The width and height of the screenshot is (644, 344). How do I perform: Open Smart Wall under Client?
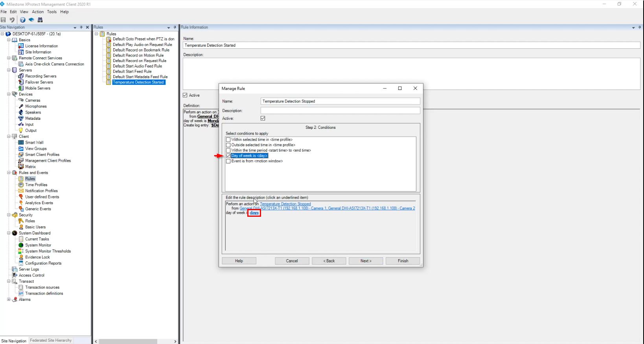[34, 143]
